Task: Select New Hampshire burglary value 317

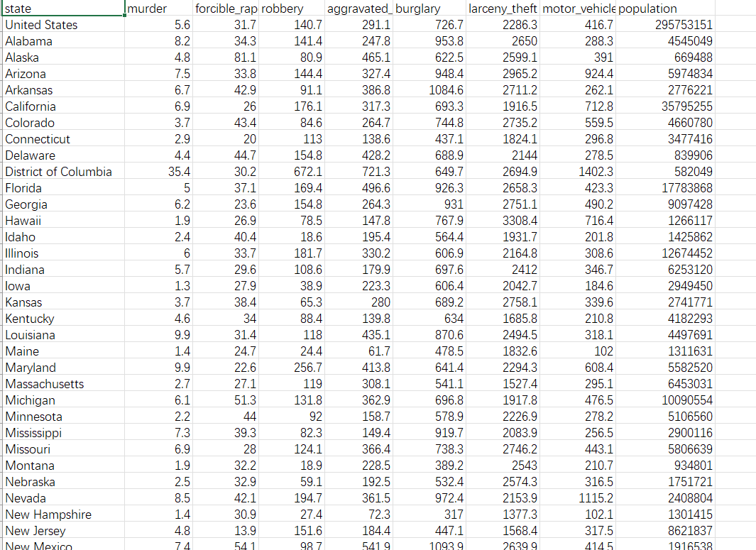Action: click(x=429, y=515)
